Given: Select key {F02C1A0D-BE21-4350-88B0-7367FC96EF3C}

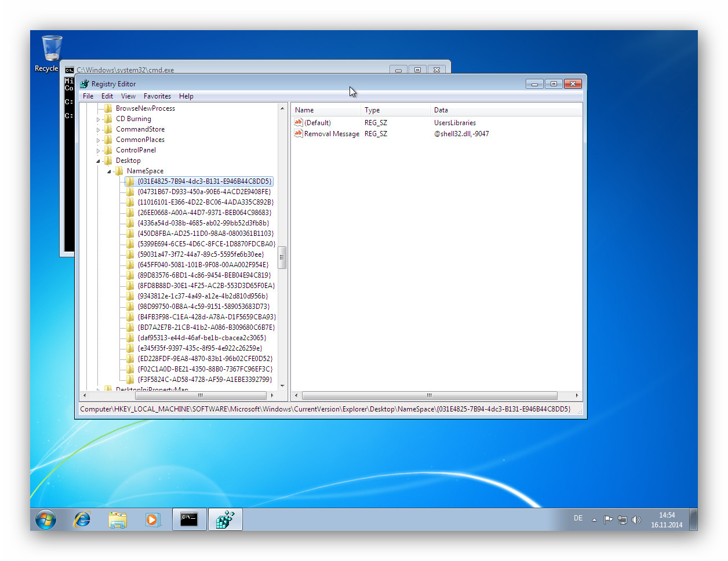Looking at the screenshot, I should [205, 369].
